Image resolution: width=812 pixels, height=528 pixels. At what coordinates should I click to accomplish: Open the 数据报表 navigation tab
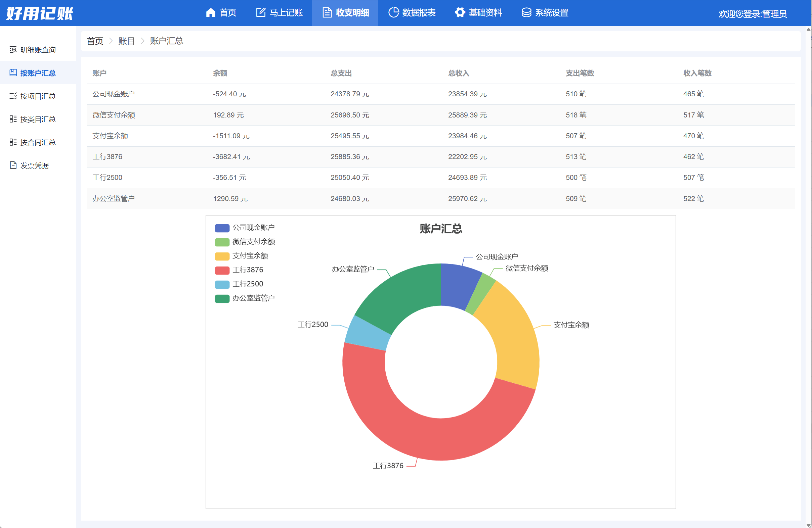coord(412,13)
